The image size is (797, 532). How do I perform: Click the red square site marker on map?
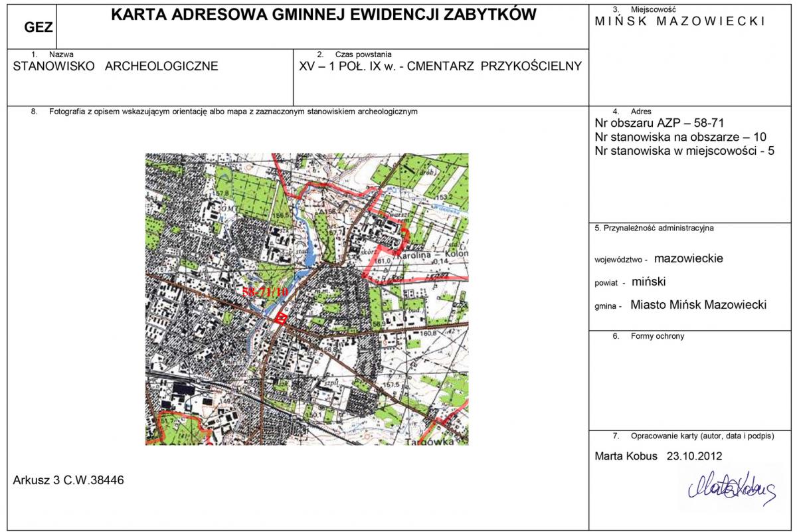[x=281, y=319]
